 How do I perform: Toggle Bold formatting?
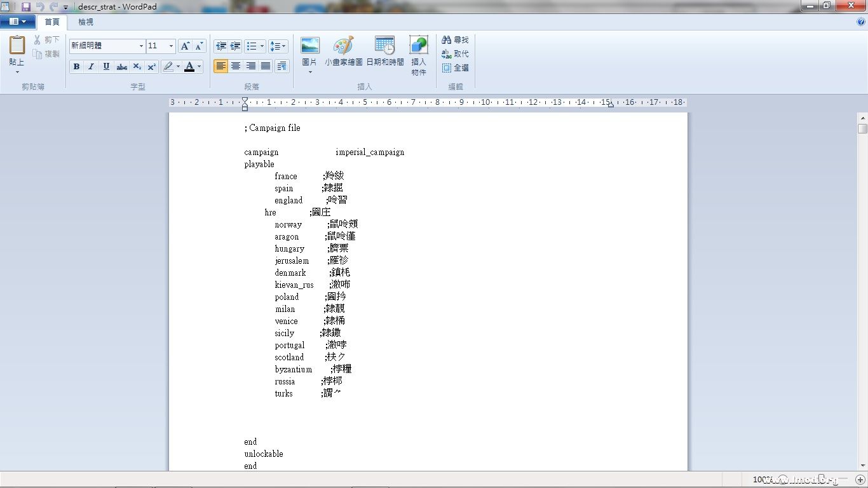(76, 67)
